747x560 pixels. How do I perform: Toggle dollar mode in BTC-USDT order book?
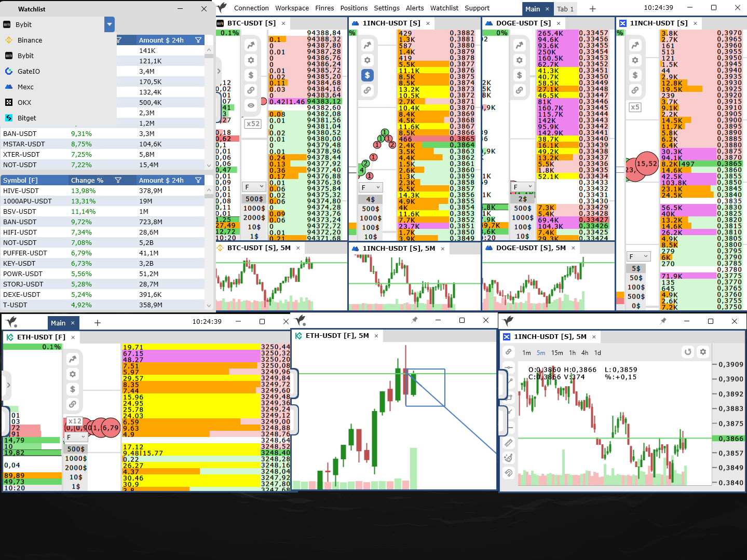point(251,75)
